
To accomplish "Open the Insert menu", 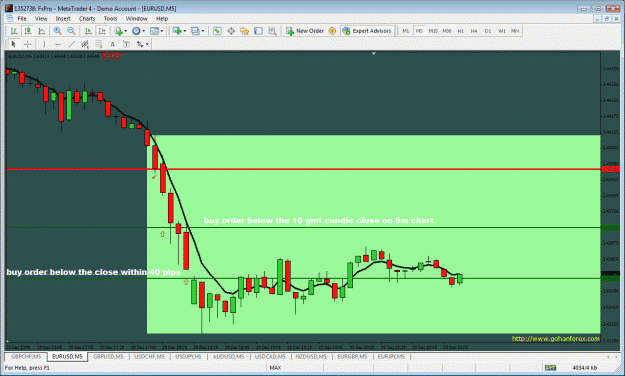I will pyautogui.click(x=63, y=18).
